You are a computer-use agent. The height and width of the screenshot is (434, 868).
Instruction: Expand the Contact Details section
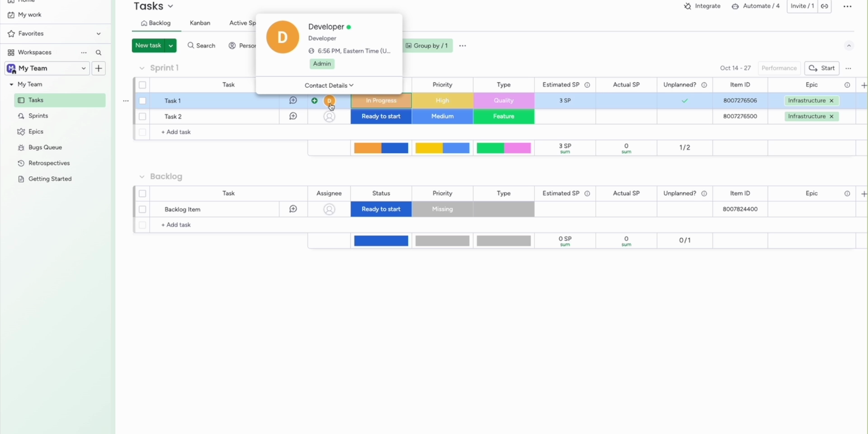329,85
